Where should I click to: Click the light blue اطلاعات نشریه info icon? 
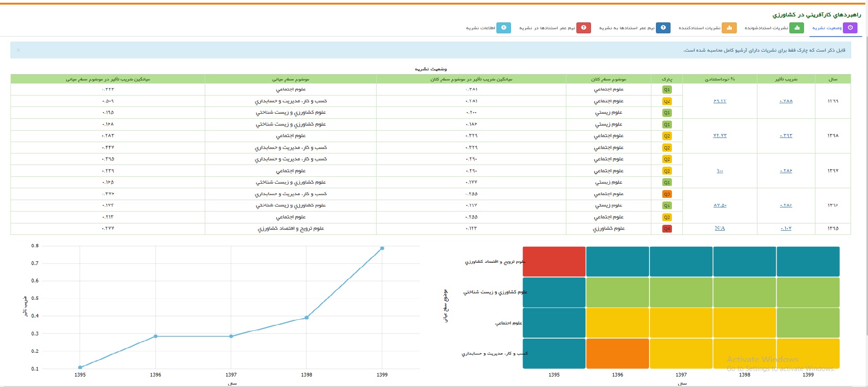click(x=504, y=28)
